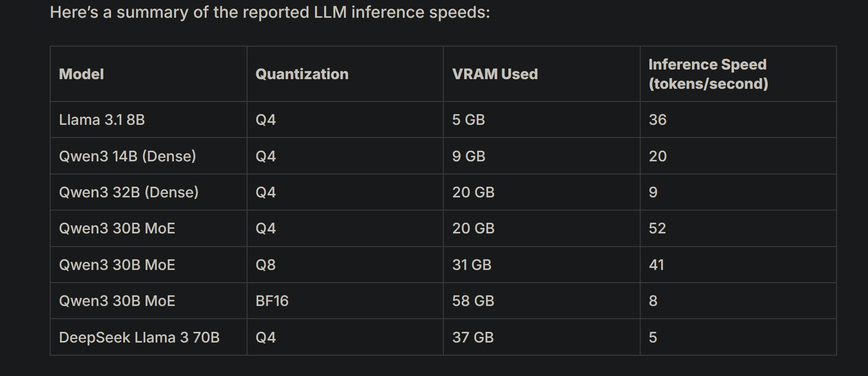Click the BF16 quantization cell
Viewport: 868px width, 376px height.
(272, 301)
